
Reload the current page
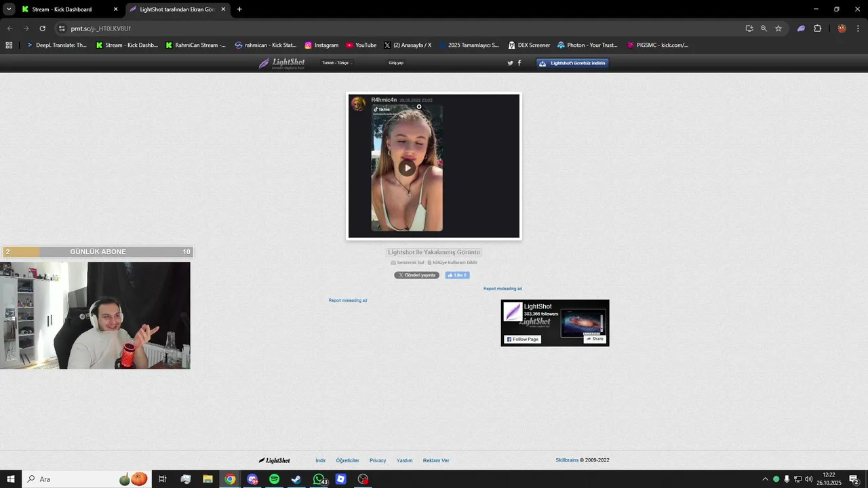point(42,28)
